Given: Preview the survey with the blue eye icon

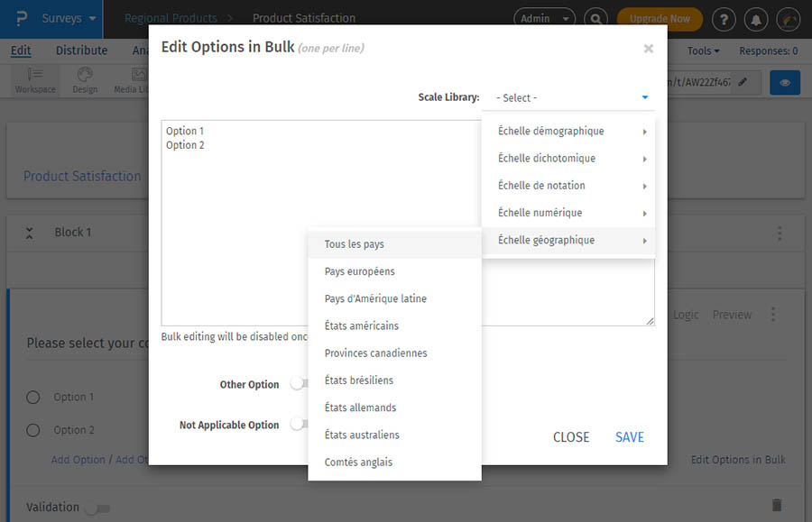Looking at the screenshot, I should coord(784,82).
